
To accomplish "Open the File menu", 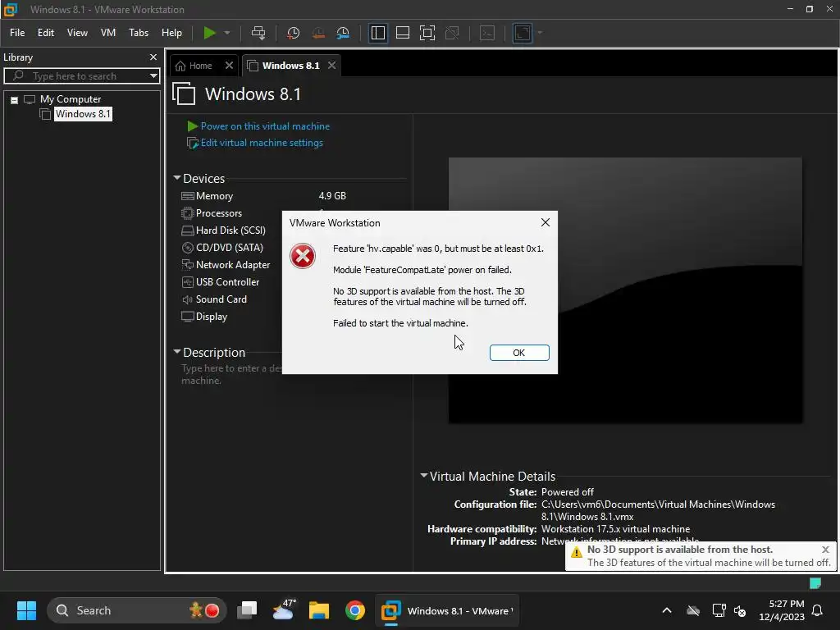I will (x=17, y=33).
